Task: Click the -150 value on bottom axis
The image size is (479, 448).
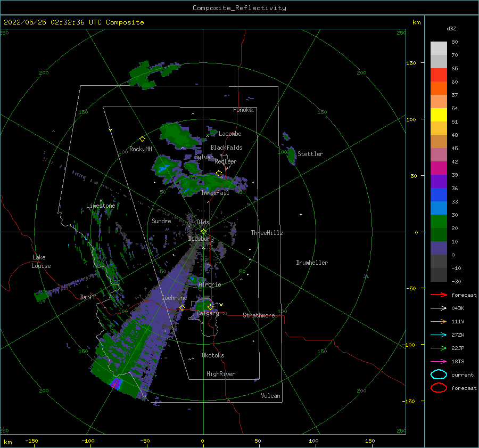Action: point(31,441)
